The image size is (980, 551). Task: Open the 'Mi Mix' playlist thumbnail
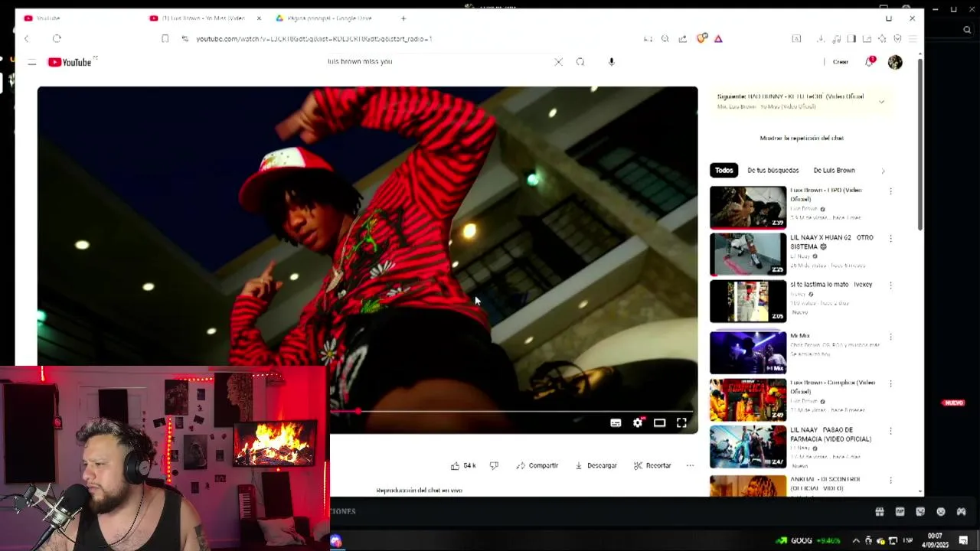(748, 352)
